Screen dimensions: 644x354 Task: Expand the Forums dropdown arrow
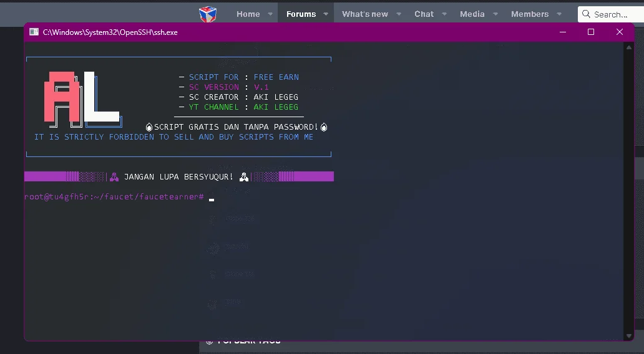(x=326, y=14)
